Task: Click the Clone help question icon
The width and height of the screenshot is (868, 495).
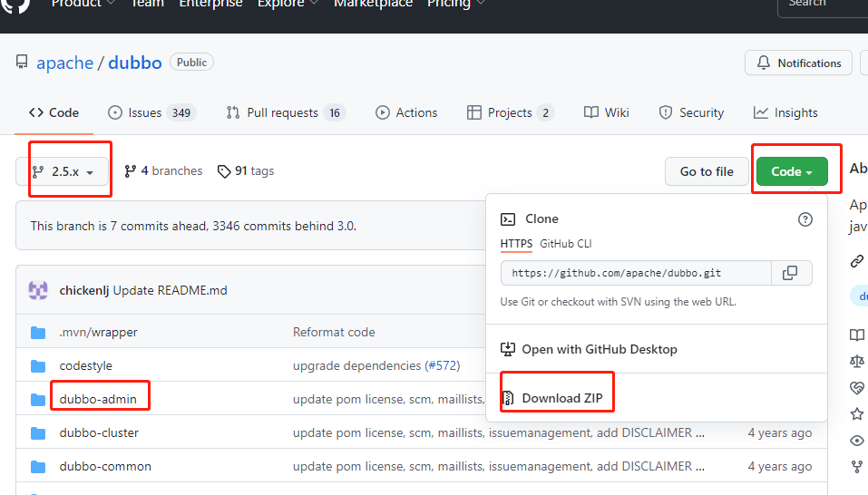Action: click(805, 219)
